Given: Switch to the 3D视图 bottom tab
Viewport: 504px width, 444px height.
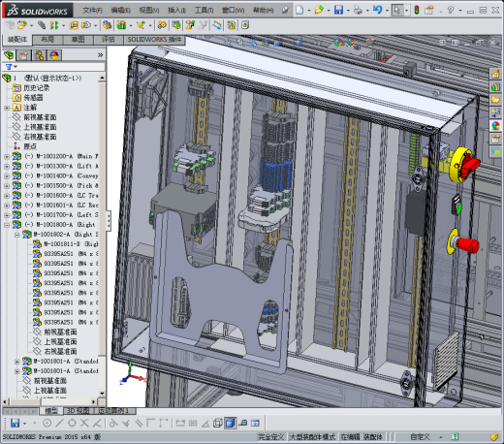Looking at the screenshot, I should click(78, 411).
